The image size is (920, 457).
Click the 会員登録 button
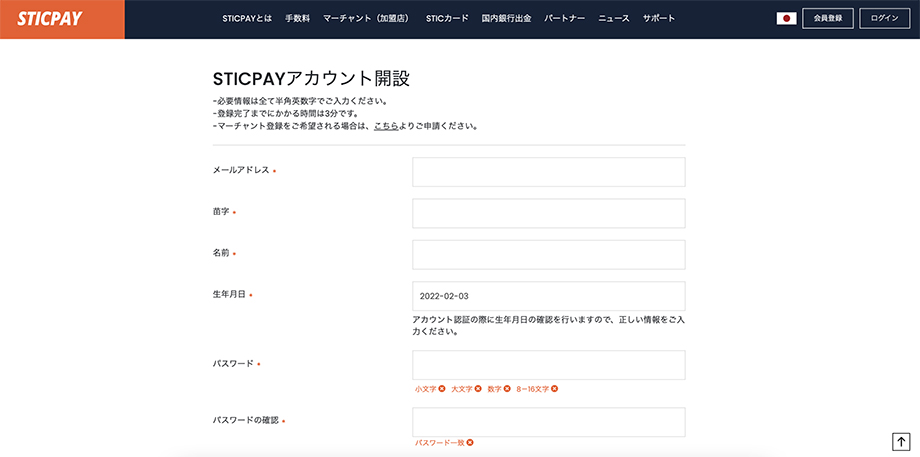point(828,19)
